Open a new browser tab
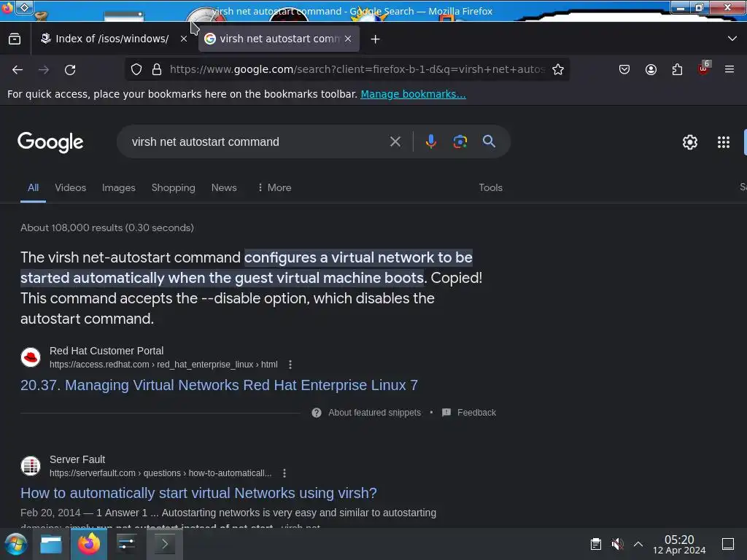 click(376, 39)
